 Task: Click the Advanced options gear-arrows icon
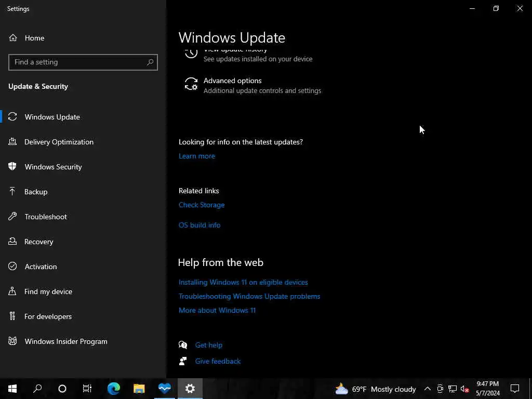(191, 84)
